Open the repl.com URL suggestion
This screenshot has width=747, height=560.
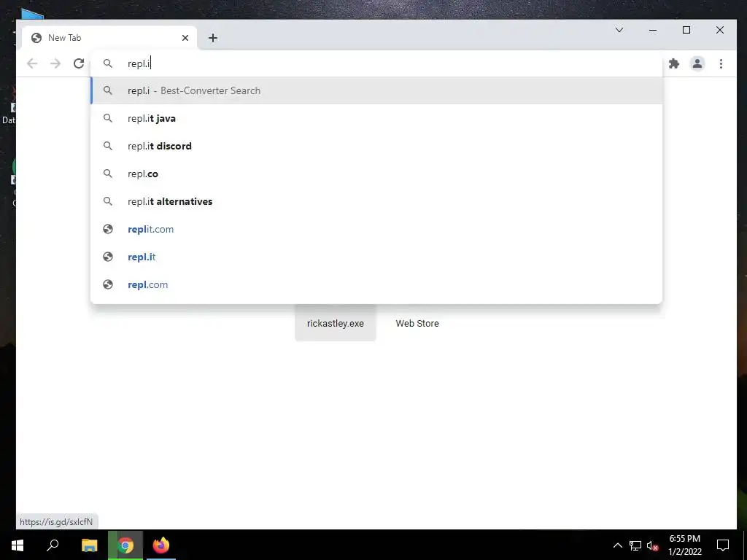click(x=376, y=284)
